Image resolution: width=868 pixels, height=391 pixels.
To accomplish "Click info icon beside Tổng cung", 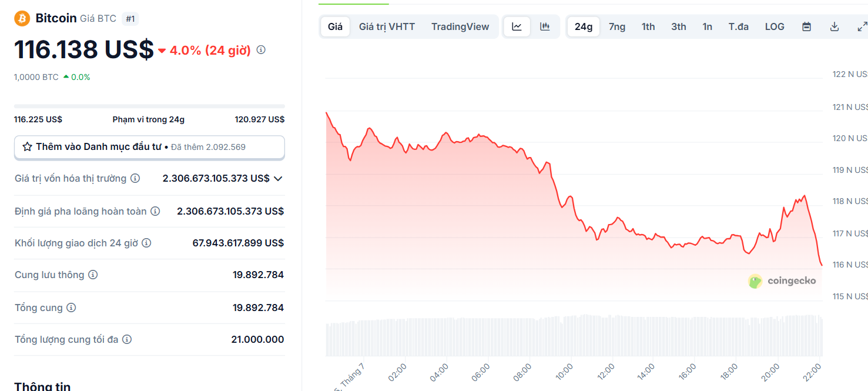I will (x=71, y=308).
